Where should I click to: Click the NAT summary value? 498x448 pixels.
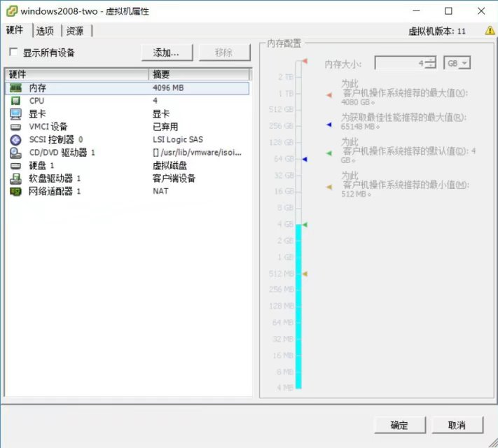coord(160,192)
